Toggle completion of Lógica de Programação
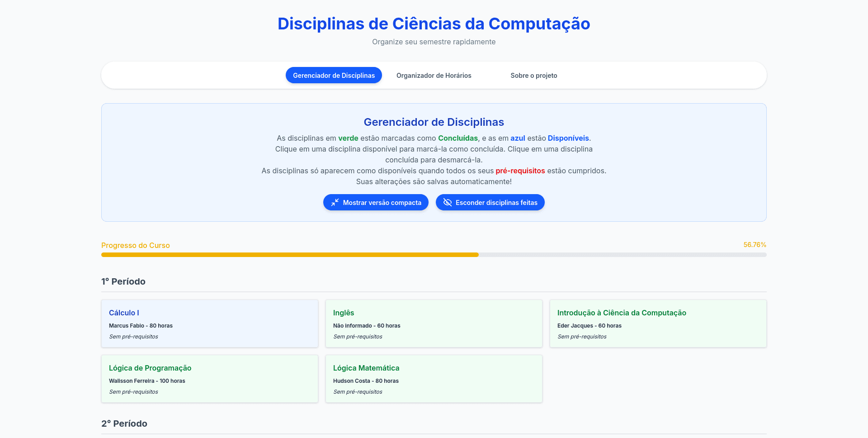The image size is (868, 438). click(x=209, y=379)
